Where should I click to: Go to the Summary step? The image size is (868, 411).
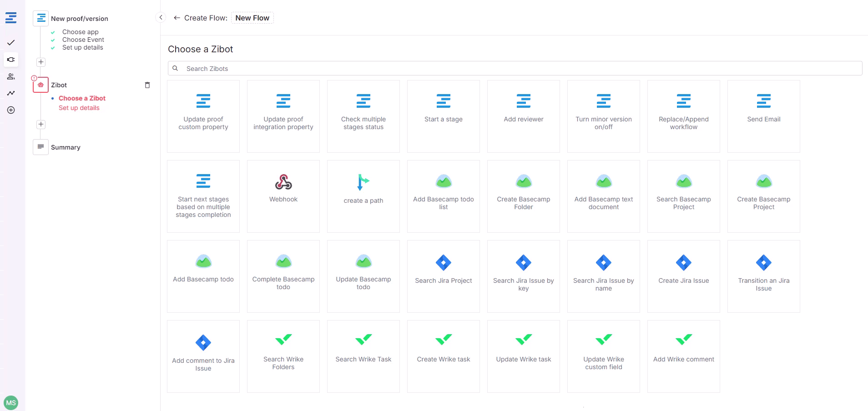click(66, 147)
